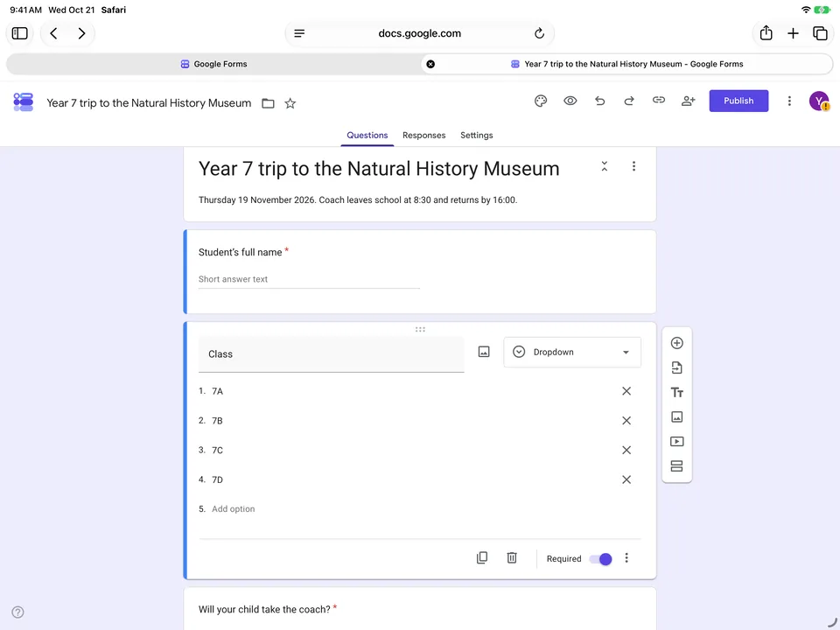840x630 pixels.
Task: Click the docs.google.com address bar
Action: 419,33
